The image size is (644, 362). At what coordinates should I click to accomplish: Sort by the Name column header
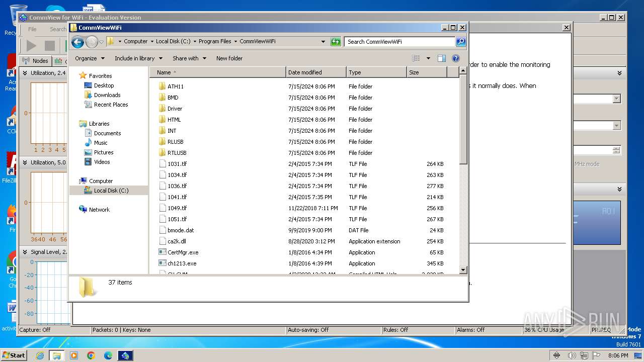218,72
